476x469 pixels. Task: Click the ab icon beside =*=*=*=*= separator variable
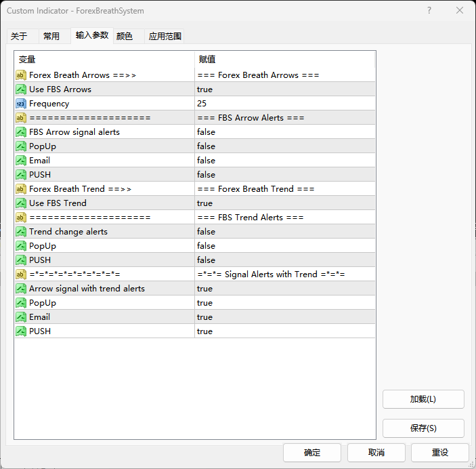click(x=20, y=274)
